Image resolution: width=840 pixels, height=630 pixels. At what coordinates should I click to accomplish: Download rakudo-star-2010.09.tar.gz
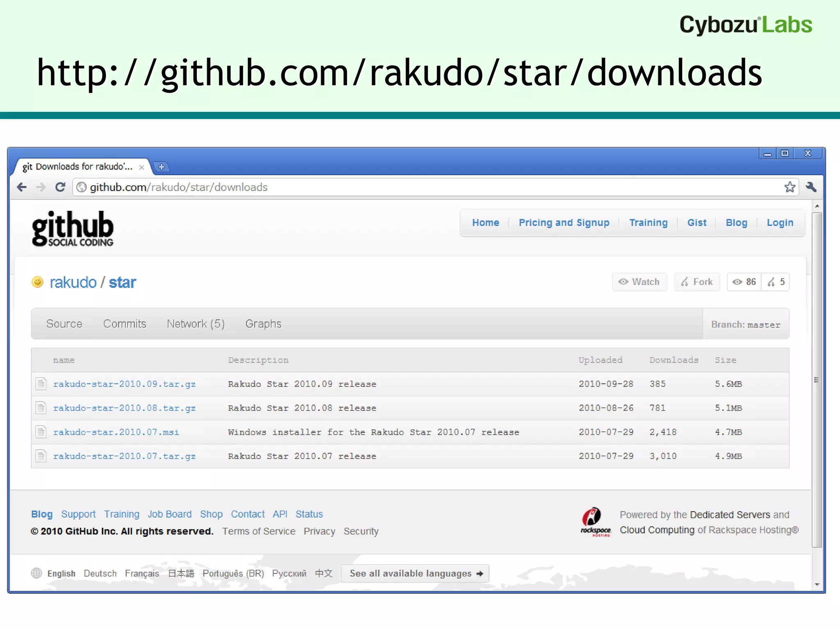[124, 384]
